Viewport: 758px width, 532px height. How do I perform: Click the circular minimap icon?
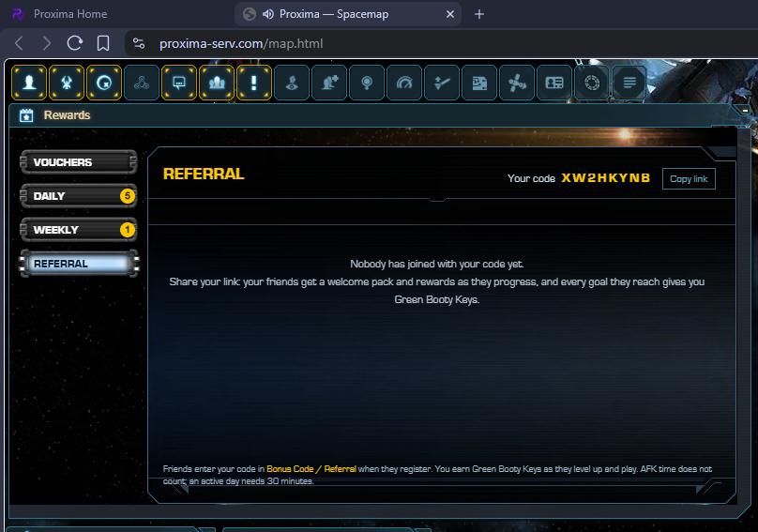(x=104, y=83)
